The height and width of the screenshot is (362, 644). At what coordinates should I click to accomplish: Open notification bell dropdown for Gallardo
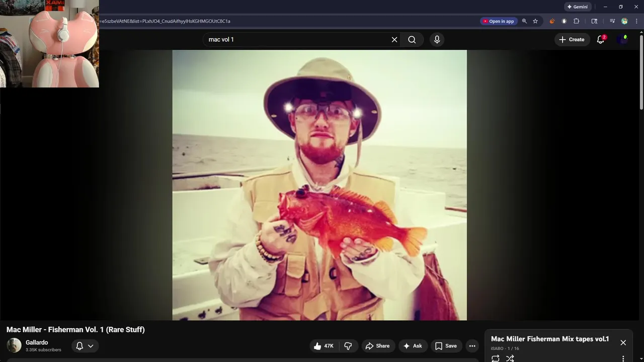(x=85, y=346)
